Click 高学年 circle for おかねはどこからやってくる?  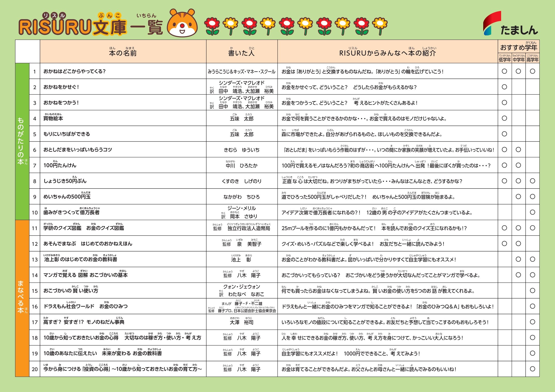533,71
